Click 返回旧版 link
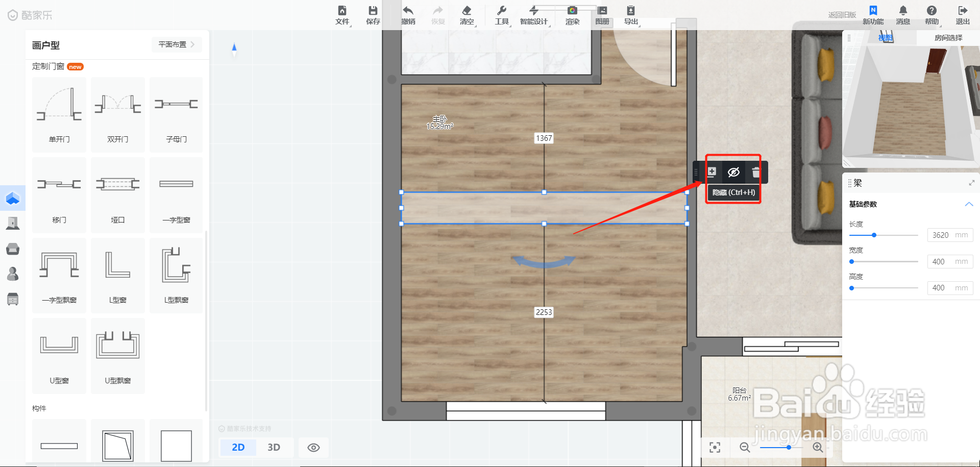Image resolution: width=980 pixels, height=467 pixels. 842,15
